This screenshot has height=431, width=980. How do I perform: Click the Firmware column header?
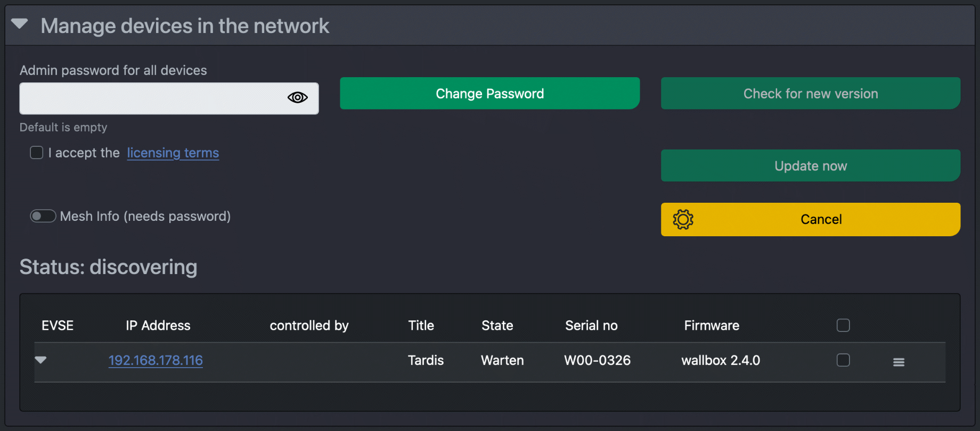tap(711, 325)
